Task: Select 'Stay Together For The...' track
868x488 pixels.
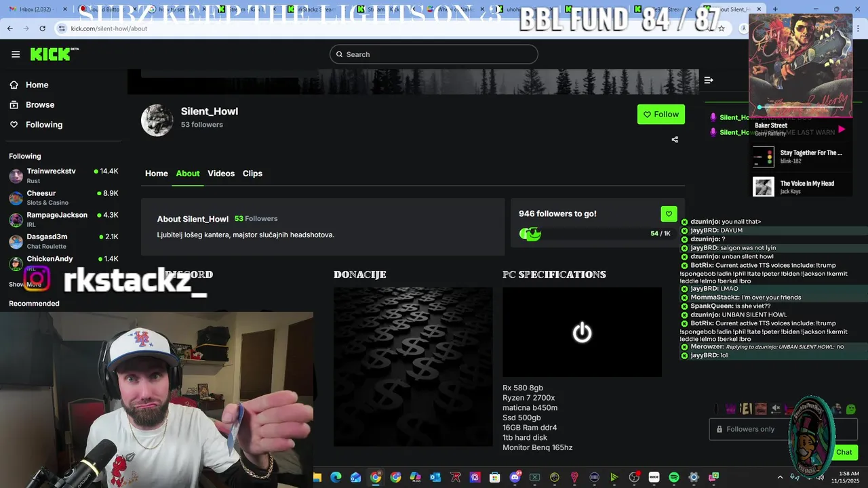Action: tap(800, 157)
